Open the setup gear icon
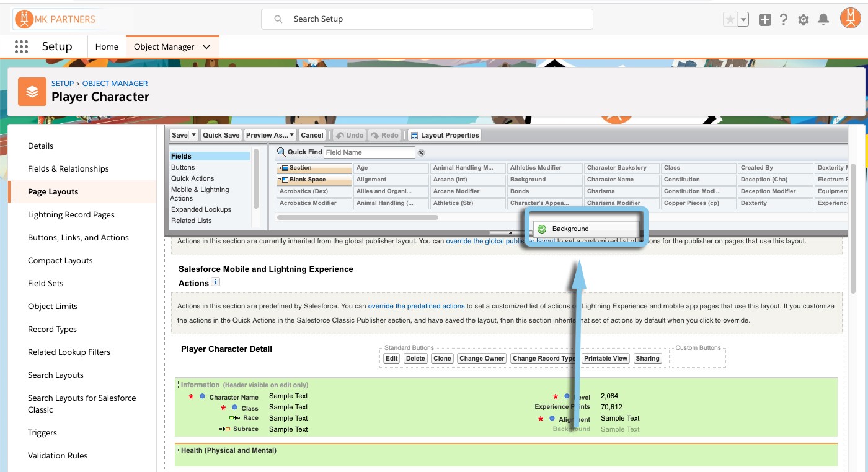The width and height of the screenshot is (868, 472). tap(804, 20)
